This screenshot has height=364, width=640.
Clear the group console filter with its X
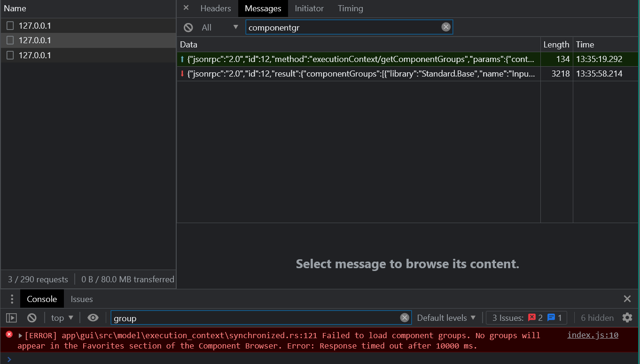coord(405,318)
